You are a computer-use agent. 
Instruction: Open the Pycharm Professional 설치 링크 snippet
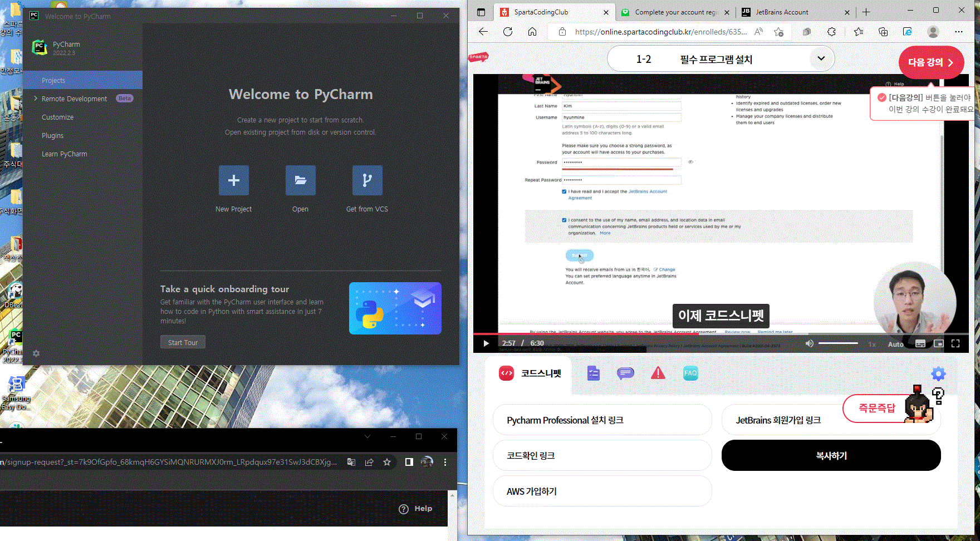tap(602, 420)
